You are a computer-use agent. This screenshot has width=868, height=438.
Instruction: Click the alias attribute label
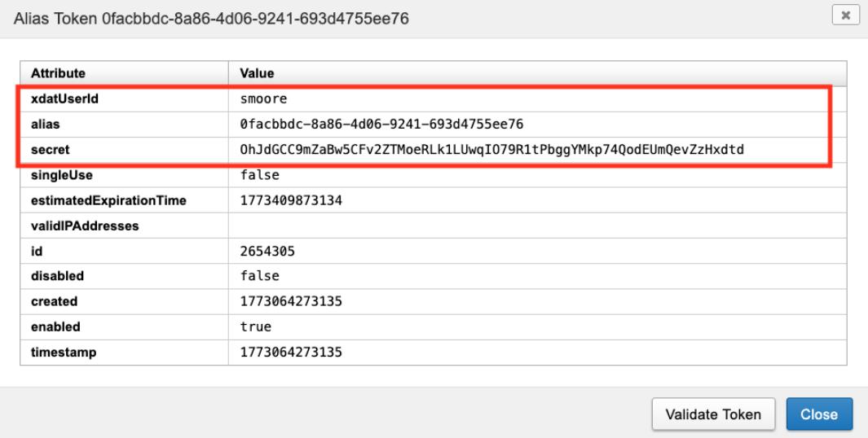46,125
